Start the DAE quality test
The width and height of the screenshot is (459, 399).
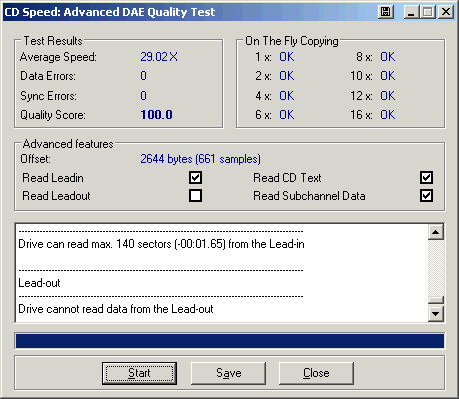click(x=139, y=373)
